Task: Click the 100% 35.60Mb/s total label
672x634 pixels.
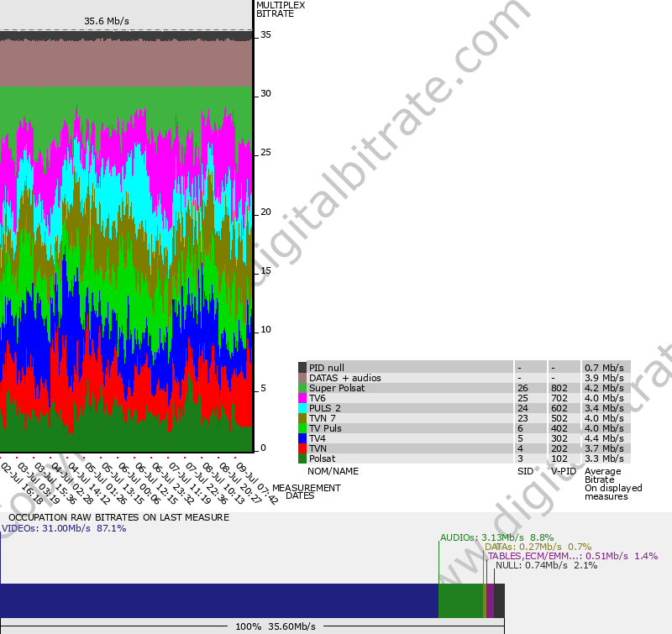Action: click(276, 626)
